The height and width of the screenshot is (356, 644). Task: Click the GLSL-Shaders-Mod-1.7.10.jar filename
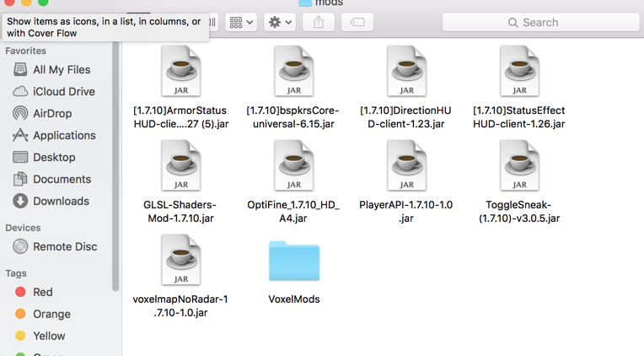point(180,211)
